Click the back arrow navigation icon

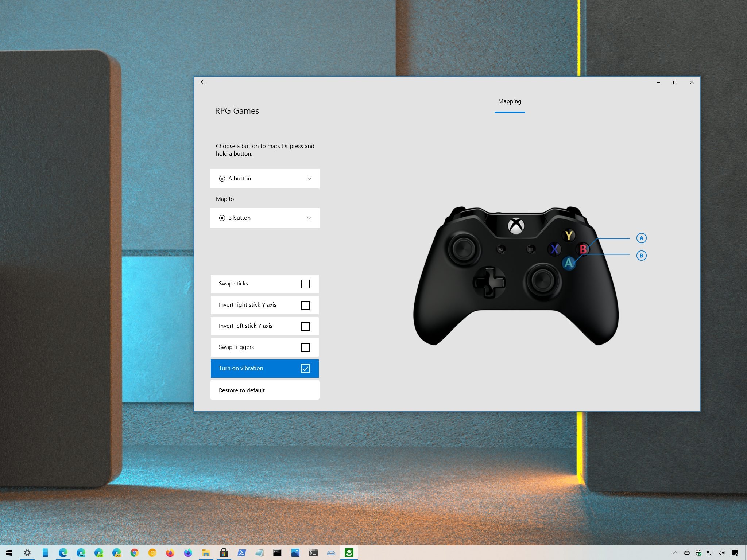point(203,82)
